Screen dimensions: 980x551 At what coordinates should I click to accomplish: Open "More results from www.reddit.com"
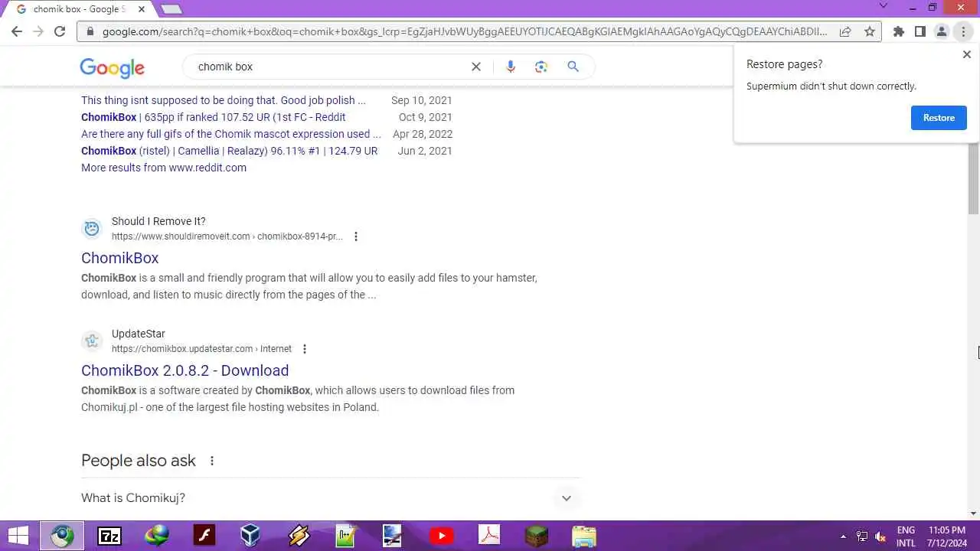(x=164, y=168)
